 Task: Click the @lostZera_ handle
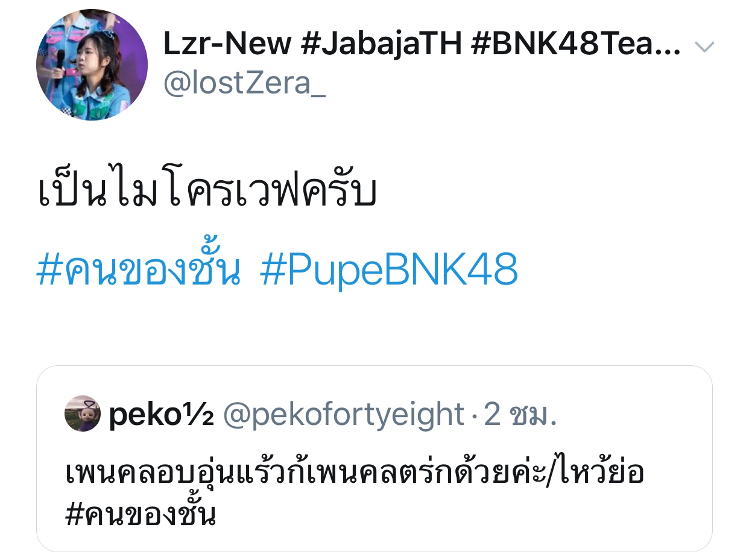(x=244, y=84)
